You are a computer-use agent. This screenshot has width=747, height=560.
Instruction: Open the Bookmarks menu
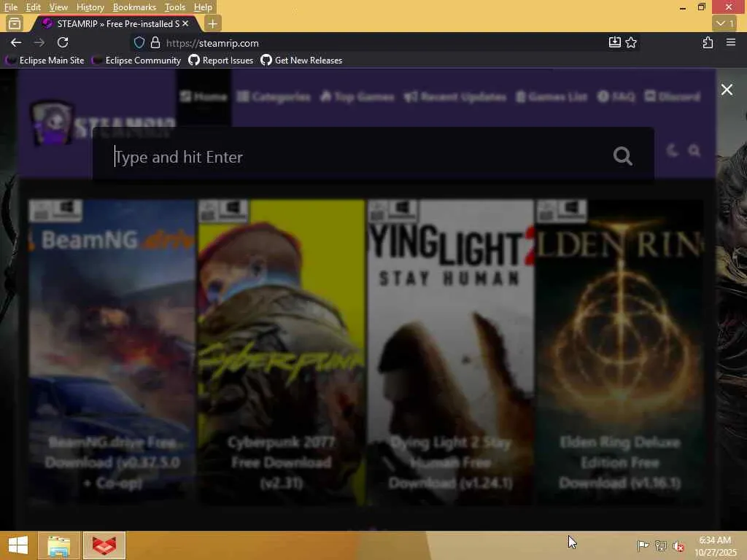134,7
